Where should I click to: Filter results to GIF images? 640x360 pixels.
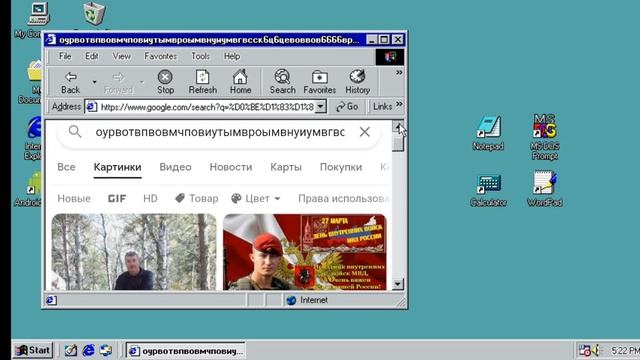click(117, 198)
